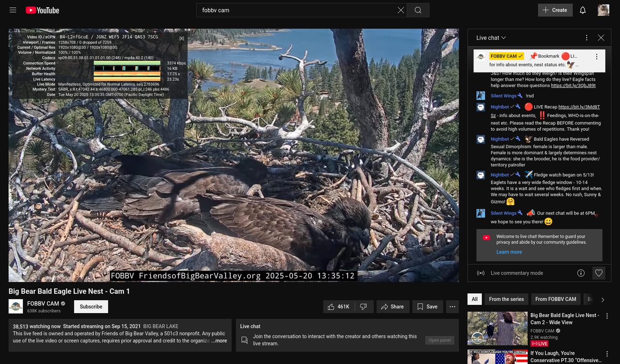Click the BIG BEAR LAKE location tag
The height and width of the screenshot is (364, 620).
coord(161,326)
